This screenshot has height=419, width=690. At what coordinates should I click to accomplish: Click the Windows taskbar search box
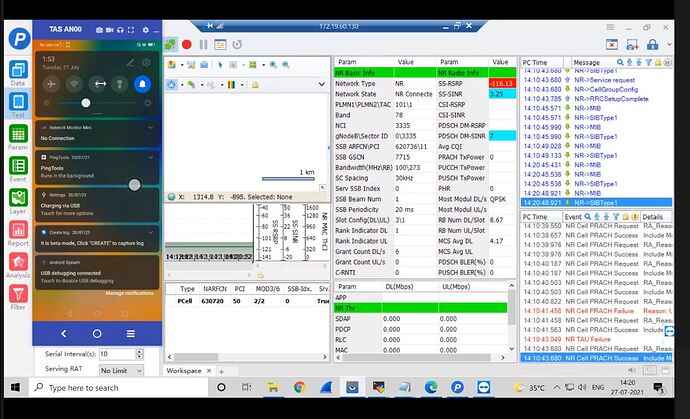click(x=118, y=387)
